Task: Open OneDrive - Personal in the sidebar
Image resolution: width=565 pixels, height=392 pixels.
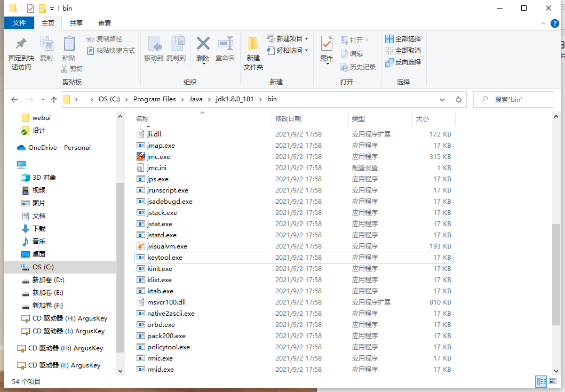Action: click(54, 148)
